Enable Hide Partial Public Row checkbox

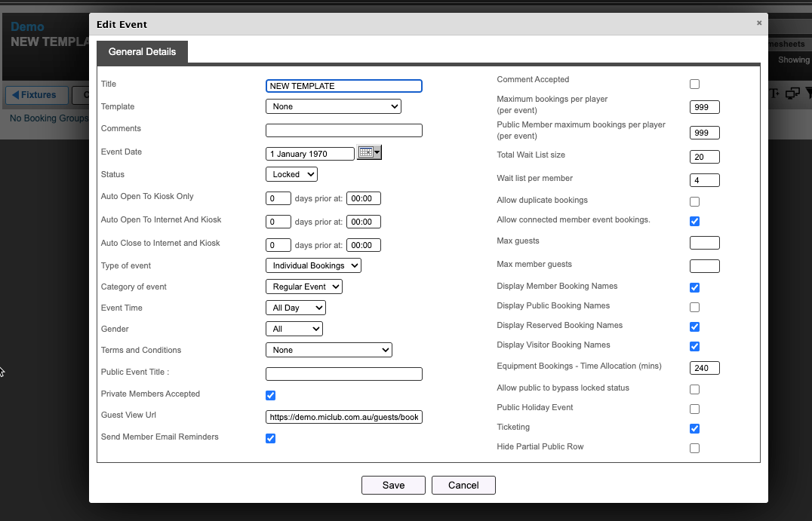coord(694,449)
